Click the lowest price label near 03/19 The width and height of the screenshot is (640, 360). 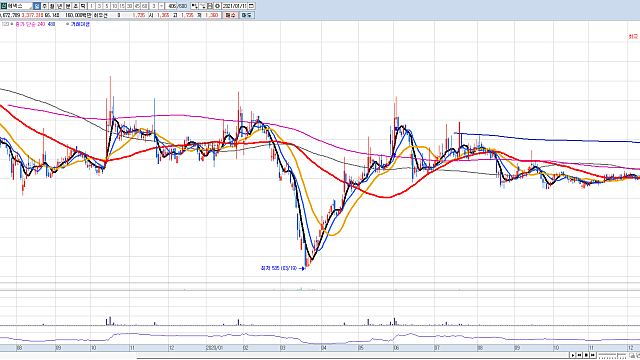[x=279, y=268]
